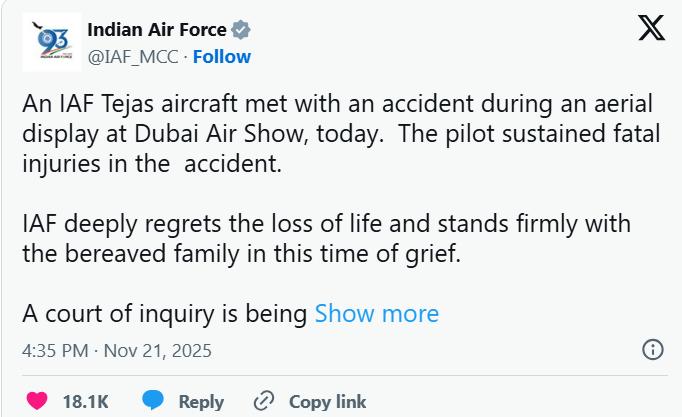Click the Indian Air Force profile avatar

tap(49, 42)
